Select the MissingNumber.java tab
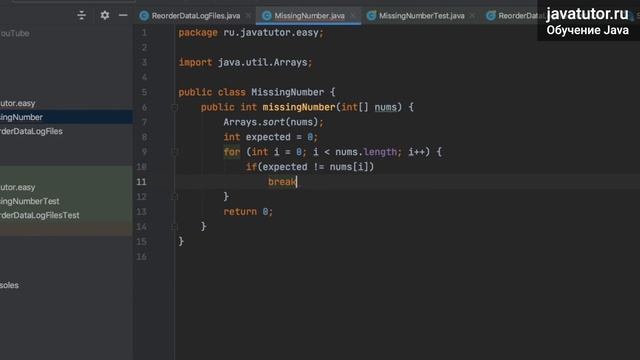Viewport: 640px width, 360px height. tap(309, 16)
